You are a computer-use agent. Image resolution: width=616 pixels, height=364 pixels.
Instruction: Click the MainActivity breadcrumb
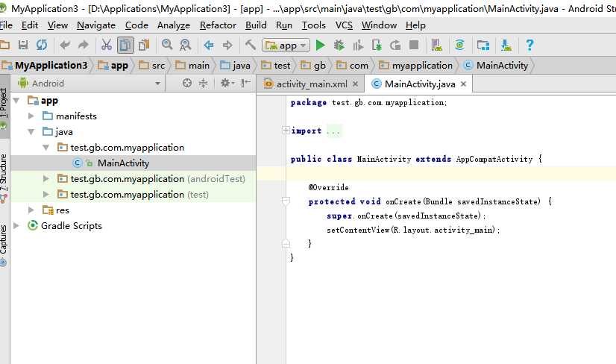[496, 65]
